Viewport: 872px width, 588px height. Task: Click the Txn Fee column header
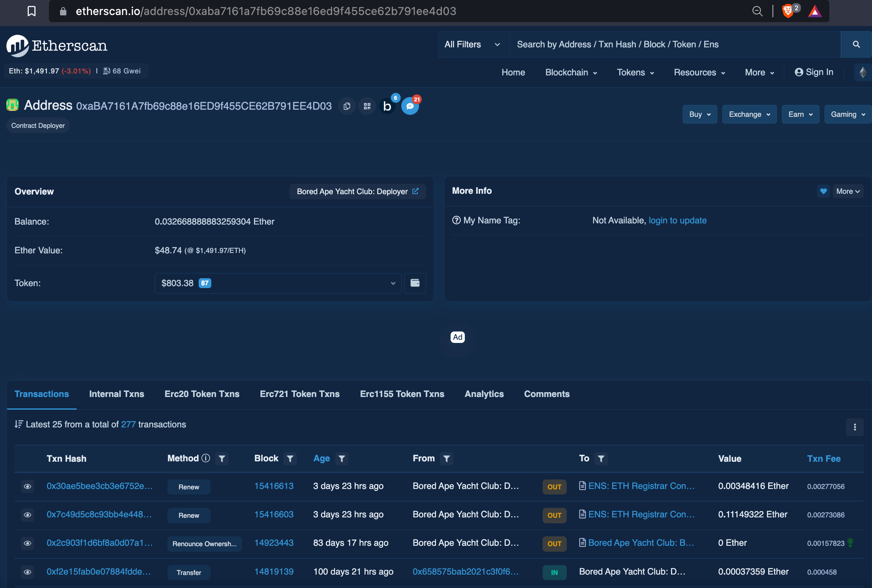[x=824, y=459]
